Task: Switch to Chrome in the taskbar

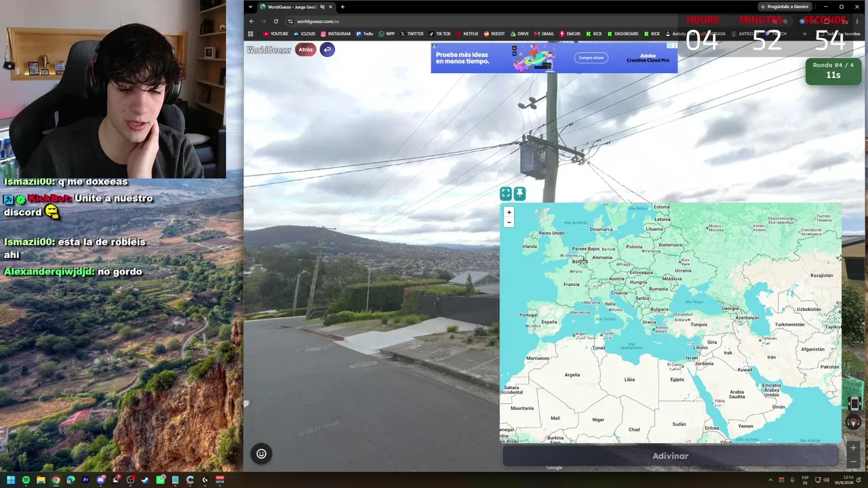Action: pyautogui.click(x=56, y=480)
